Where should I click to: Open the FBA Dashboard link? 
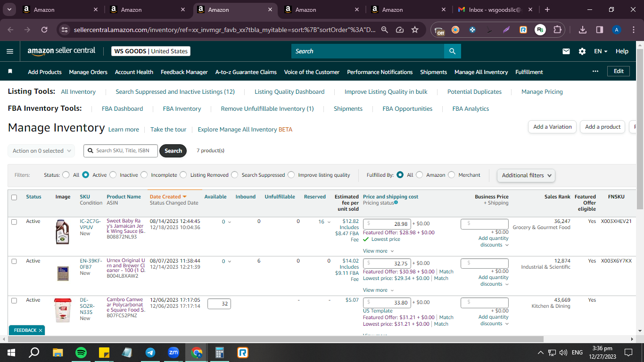point(122,109)
